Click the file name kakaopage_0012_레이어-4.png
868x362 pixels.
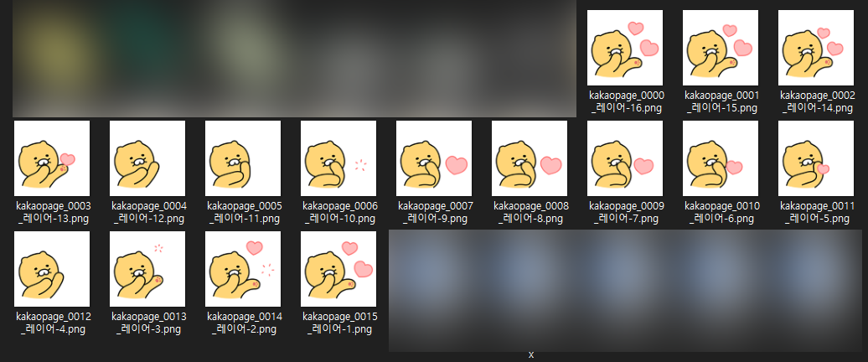click(x=53, y=323)
